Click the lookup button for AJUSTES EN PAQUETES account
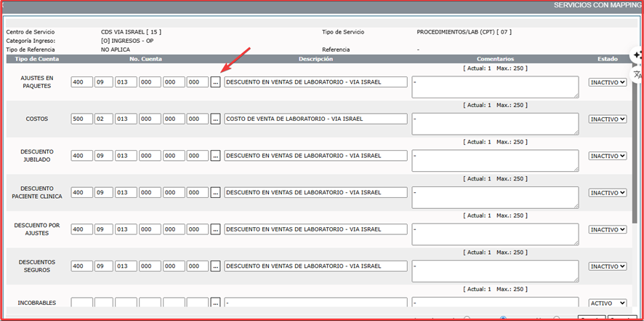This screenshot has width=644, height=321. coord(215,82)
